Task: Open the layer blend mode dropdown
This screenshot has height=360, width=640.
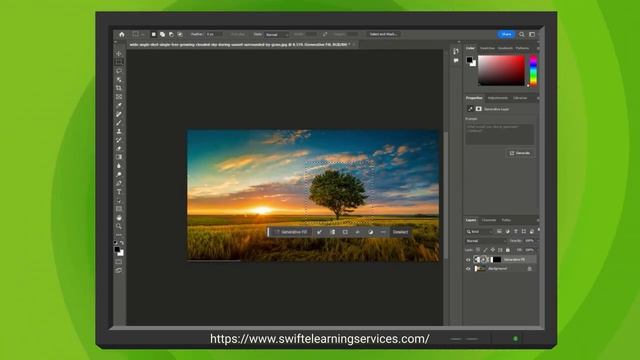Action: pyautogui.click(x=485, y=241)
